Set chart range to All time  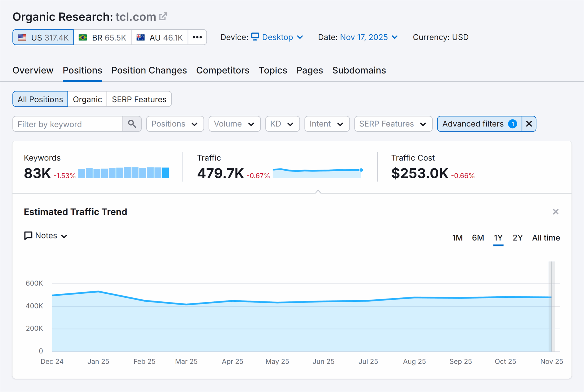[546, 238]
